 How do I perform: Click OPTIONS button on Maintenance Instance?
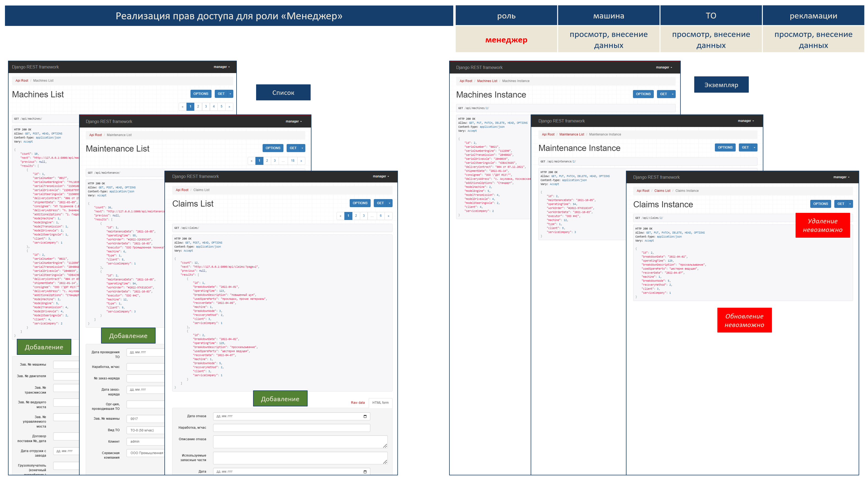coord(725,148)
